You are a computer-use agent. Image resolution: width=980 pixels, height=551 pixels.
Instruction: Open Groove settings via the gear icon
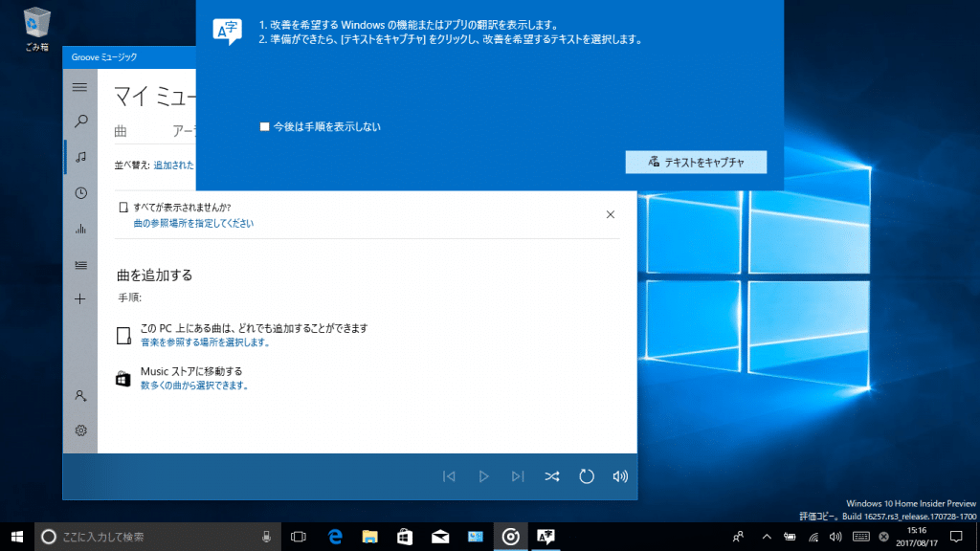click(x=80, y=430)
